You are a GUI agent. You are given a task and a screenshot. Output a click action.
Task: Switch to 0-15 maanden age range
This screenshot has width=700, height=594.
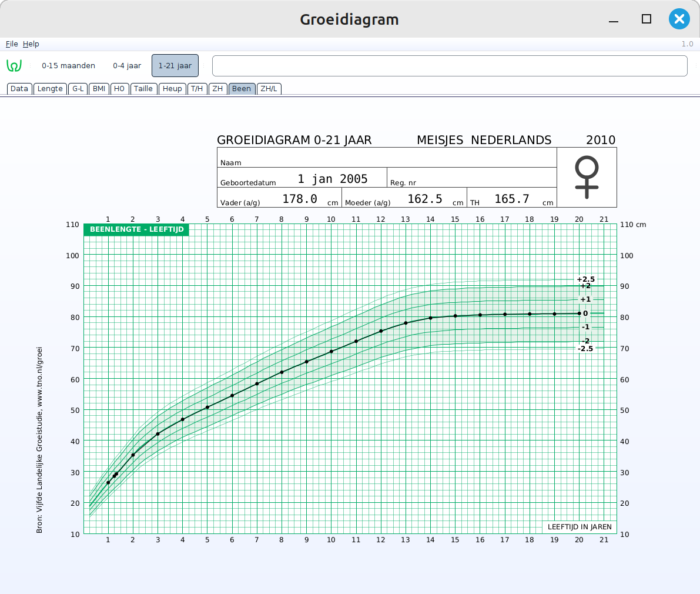pos(68,66)
